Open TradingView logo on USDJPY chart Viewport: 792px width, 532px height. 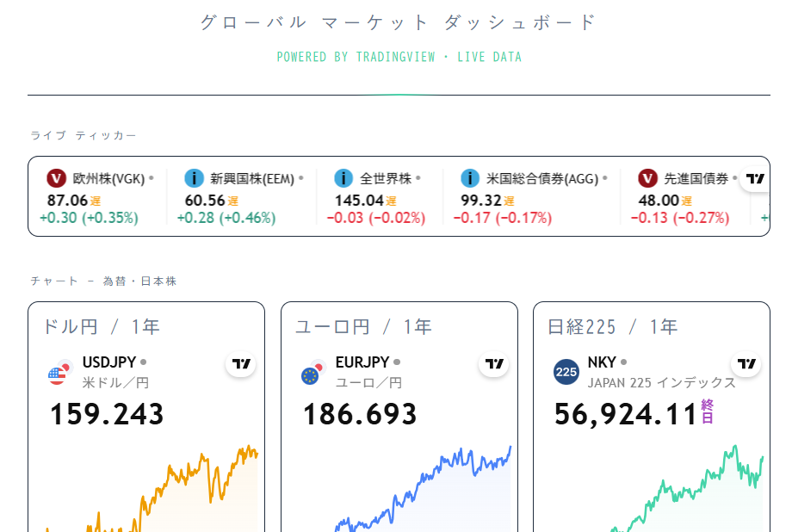[x=241, y=364]
